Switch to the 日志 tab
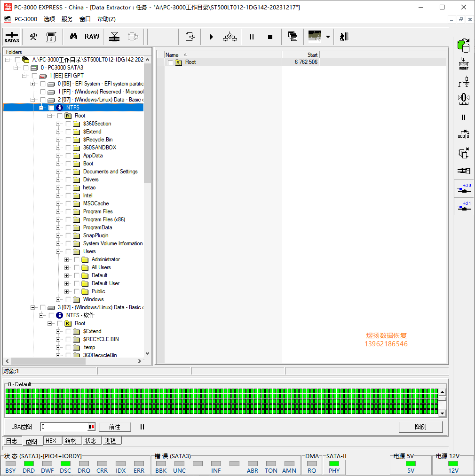This screenshot has height=476, width=475. tap(12, 441)
